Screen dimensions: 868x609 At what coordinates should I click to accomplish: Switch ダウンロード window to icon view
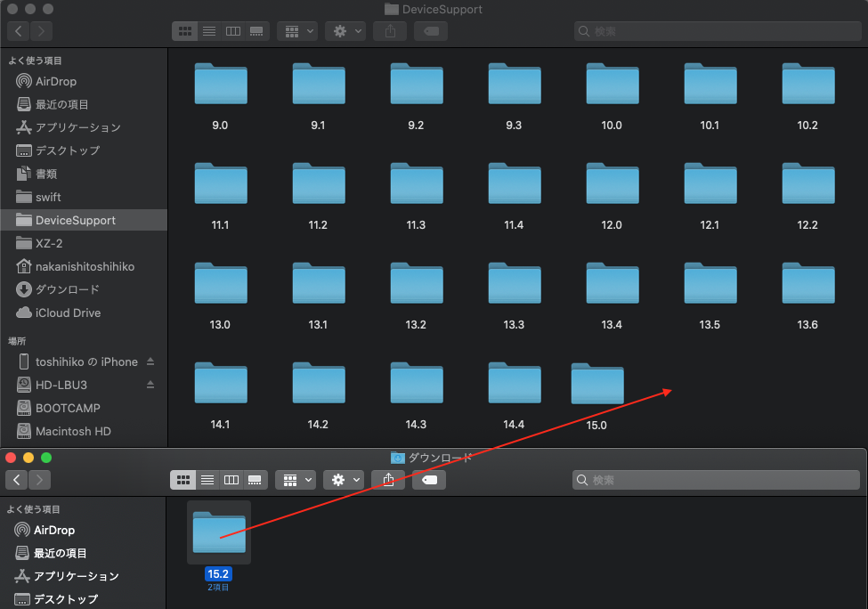click(183, 480)
